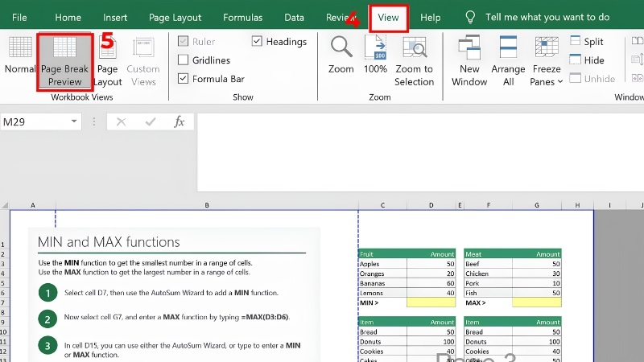Open the Zoom dialog
The height and width of the screenshot is (362, 644).
(x=341, y=56)
